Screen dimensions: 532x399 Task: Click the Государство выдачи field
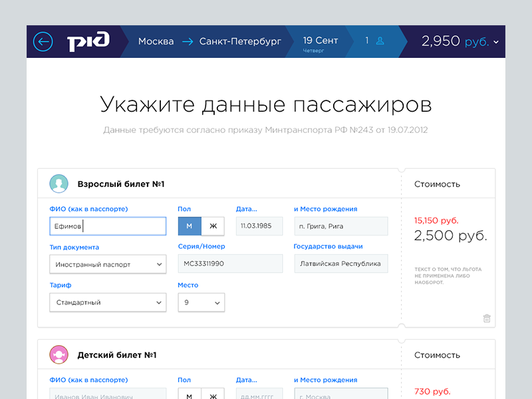(340, 264)
